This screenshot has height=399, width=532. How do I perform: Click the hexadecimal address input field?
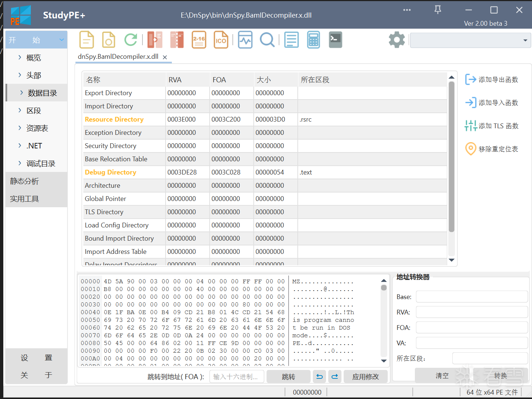pos(236,376)
